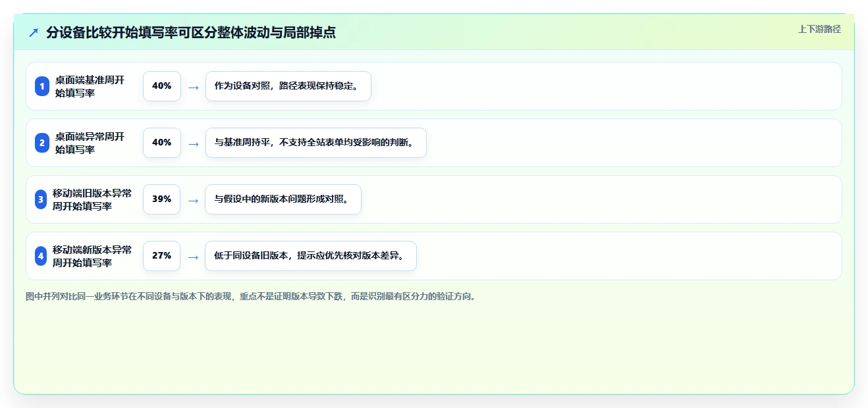Viewport: 868px width, 408px height.
Task: Select the 桌面端异常周开始填写率 label
Action: pos(90,143)
